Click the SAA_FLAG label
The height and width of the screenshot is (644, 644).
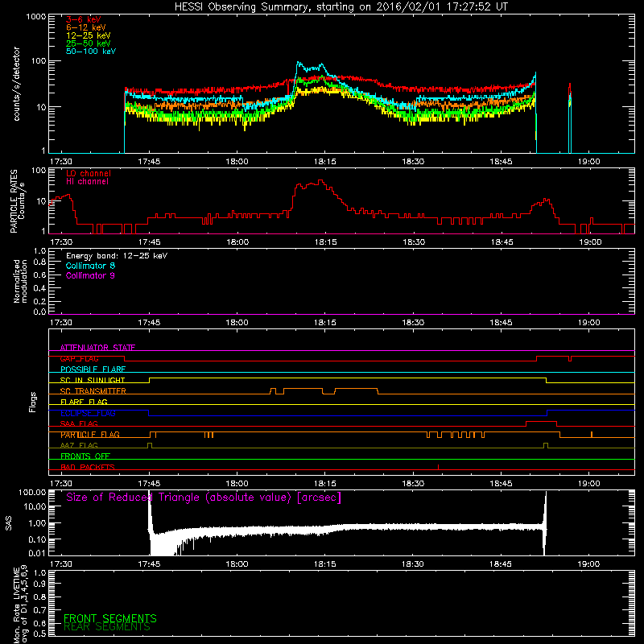[79, 423]
